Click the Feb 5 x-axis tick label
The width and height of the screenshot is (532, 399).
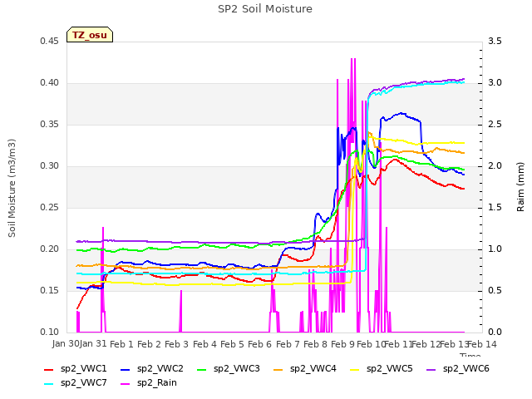point(232,344)
